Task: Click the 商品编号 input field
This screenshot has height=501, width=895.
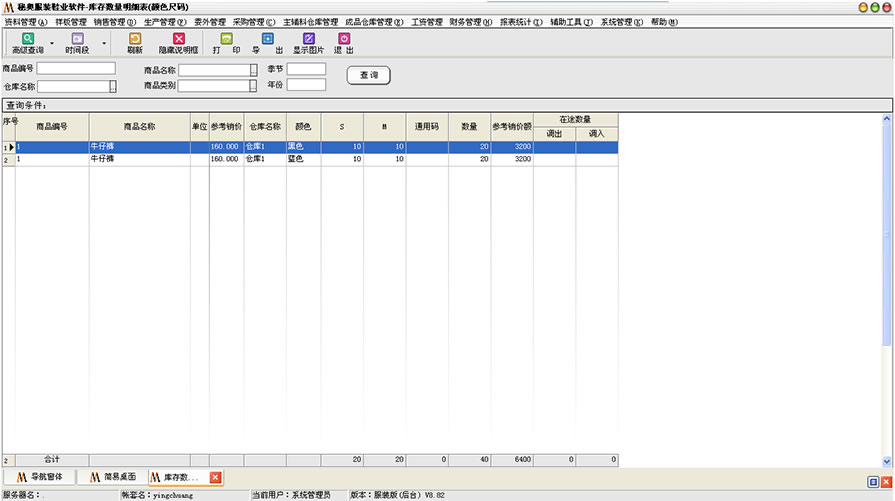Action: pyautogui.click(x=76, y=69)
